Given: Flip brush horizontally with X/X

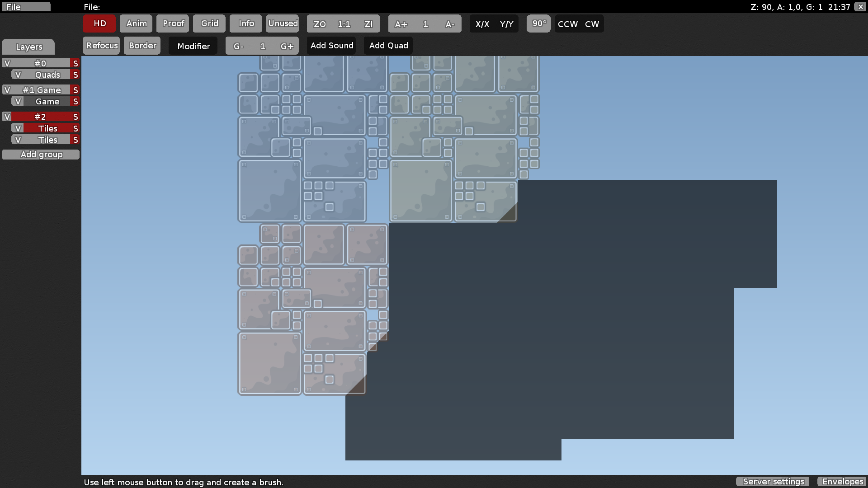Looking at the screenshot, I should tap(482, 24).
